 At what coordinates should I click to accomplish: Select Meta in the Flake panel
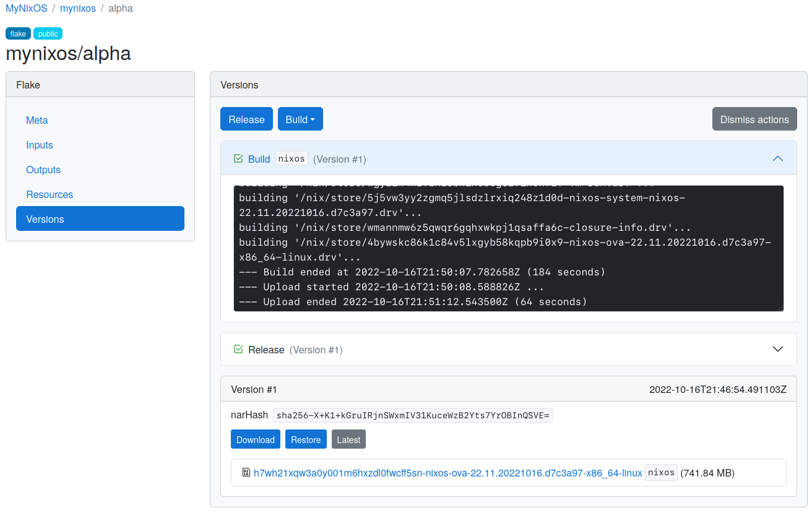click(37, 120)
